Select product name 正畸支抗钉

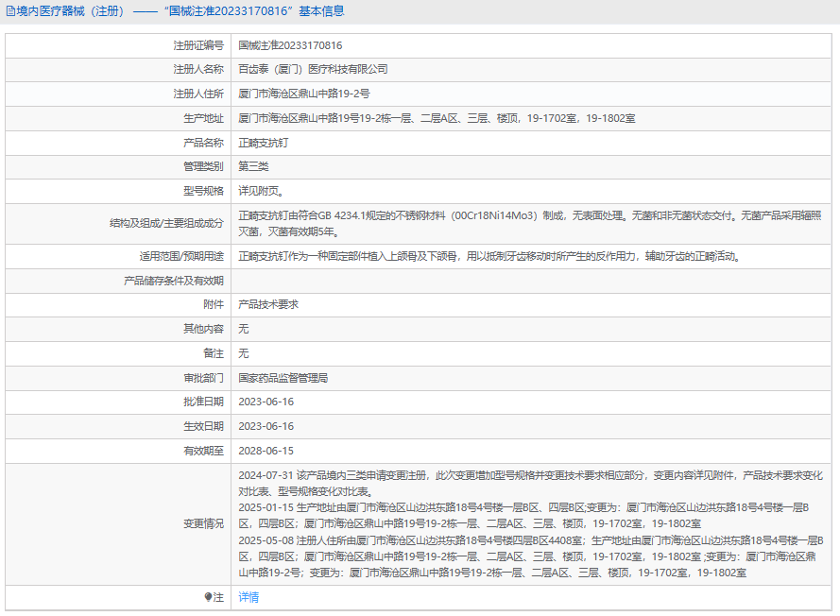[x=263, y=144]
